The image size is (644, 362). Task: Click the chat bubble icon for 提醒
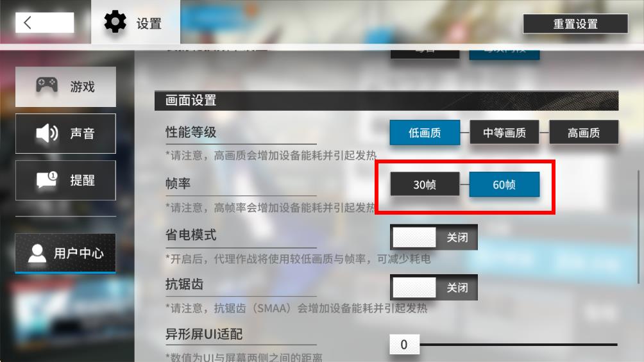[x=47, y=180]
